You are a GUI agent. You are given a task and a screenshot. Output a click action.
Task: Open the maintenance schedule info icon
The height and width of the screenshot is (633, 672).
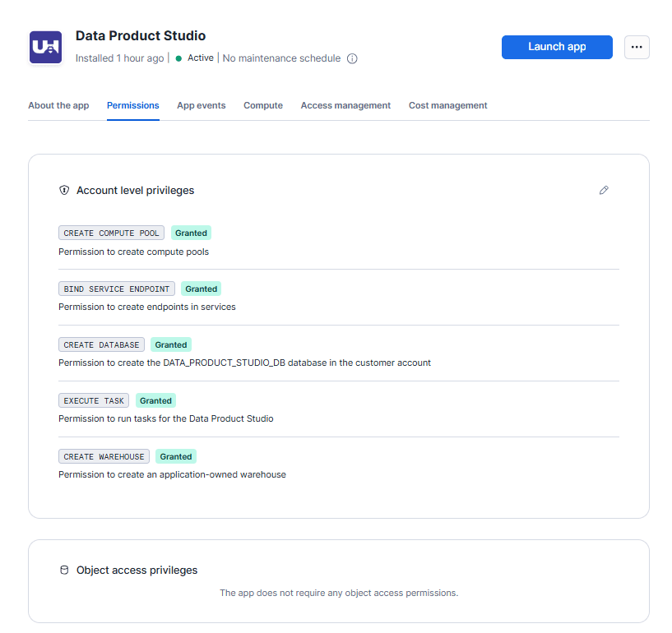(352, 58)
